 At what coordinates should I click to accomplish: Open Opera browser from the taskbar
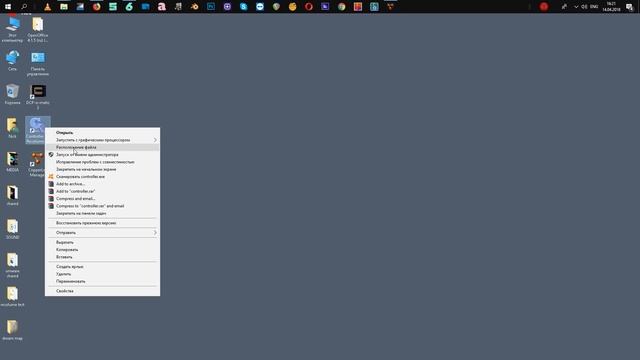[309, 7]
